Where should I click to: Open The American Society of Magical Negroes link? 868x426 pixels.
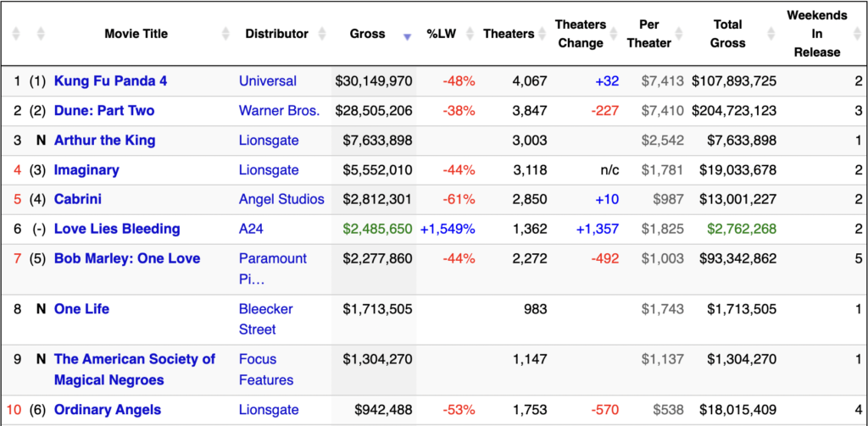tap(135, 369)
